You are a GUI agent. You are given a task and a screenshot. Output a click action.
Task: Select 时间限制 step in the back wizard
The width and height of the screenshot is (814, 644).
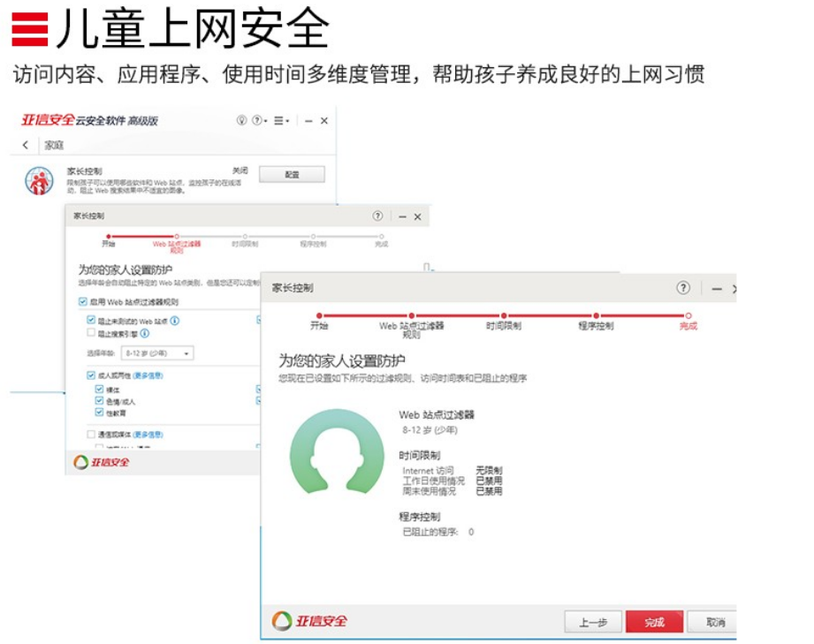245,241
